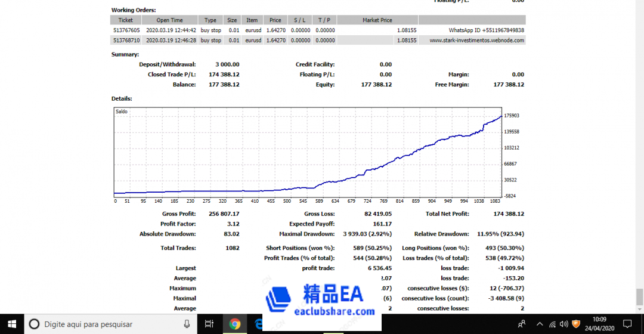The width and height of the screenshot is (644, 334).
Task: Open Wi-Fi network settings icon
Action: point(552,324)
